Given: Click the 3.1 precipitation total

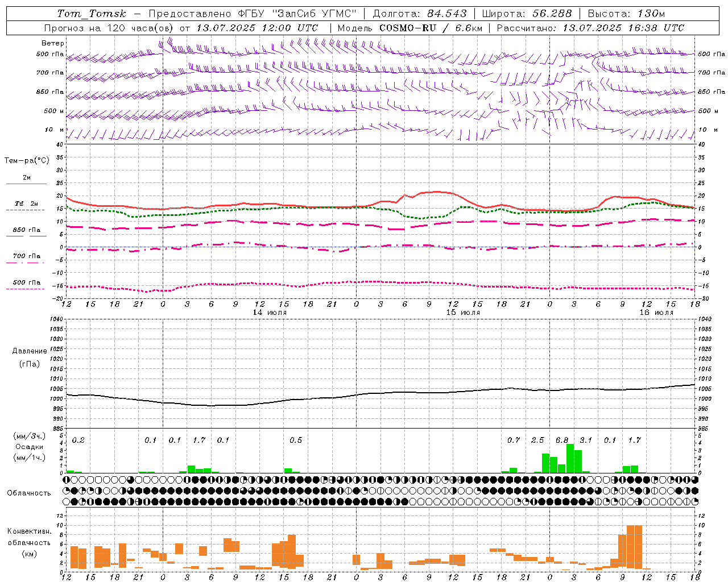Looking at the screenshot, I should 586,440.
